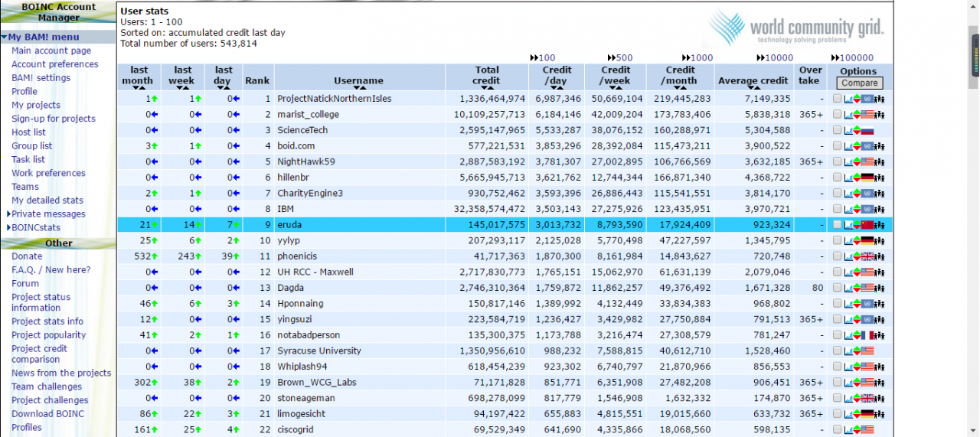Image resolution: width=980 pixels, height=437 pixels.
Task: Click World Community Grid logo
Action: pyautogui.click(x=796, y=28)
